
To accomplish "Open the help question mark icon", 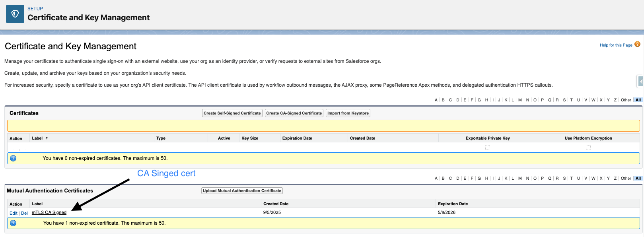I will tap(637, 44).
